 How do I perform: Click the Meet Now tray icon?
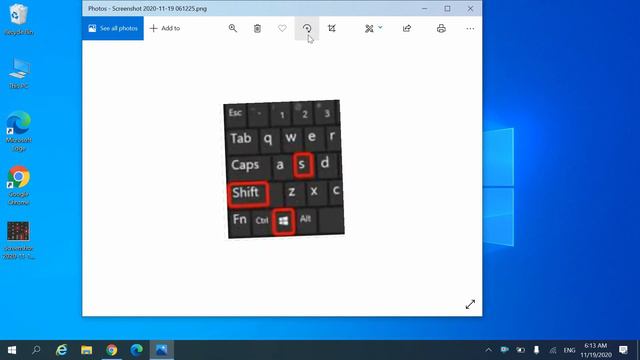(x=504, y=350)
